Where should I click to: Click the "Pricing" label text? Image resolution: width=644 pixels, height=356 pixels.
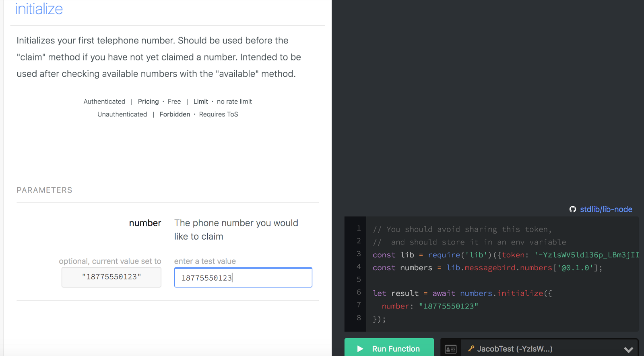(148, 101)
